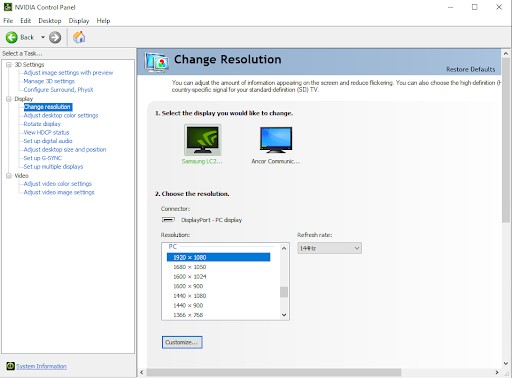
Task: Open the Help menu
Action: [103, 21]
